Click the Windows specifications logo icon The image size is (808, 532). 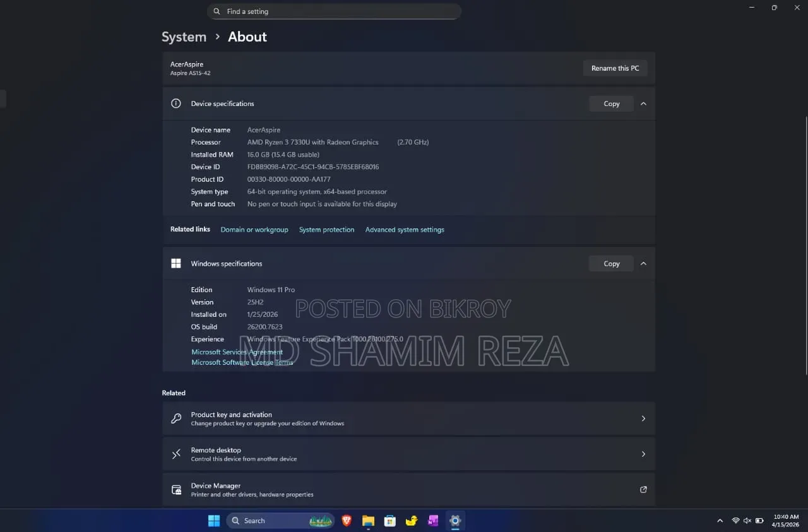pyautogui.click(x=176, y=264)
